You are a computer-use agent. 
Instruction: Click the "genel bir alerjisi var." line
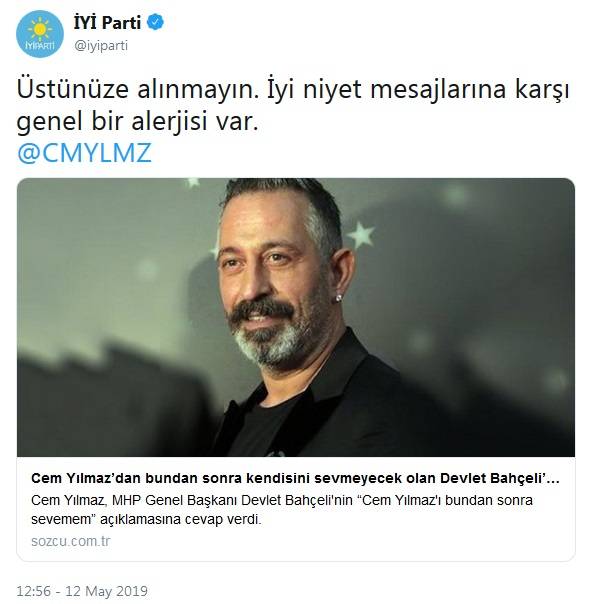(x=137, y=122)
